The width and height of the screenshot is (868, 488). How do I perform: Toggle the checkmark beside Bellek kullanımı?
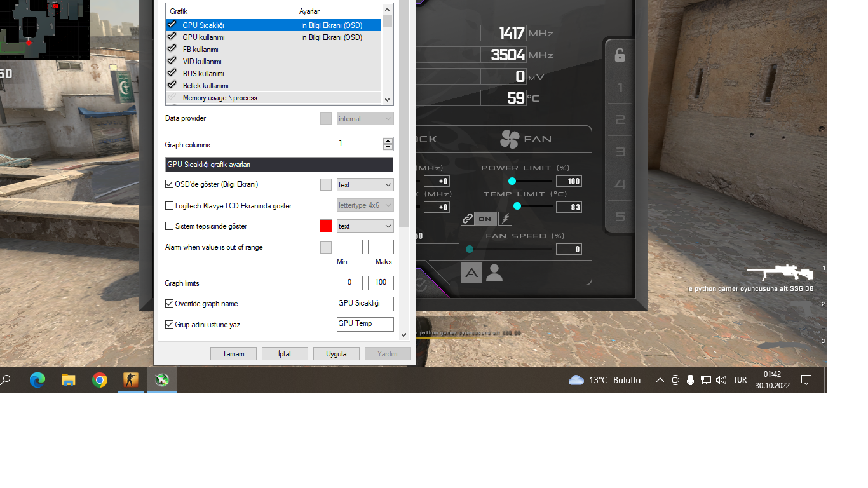tap(172, 85)
